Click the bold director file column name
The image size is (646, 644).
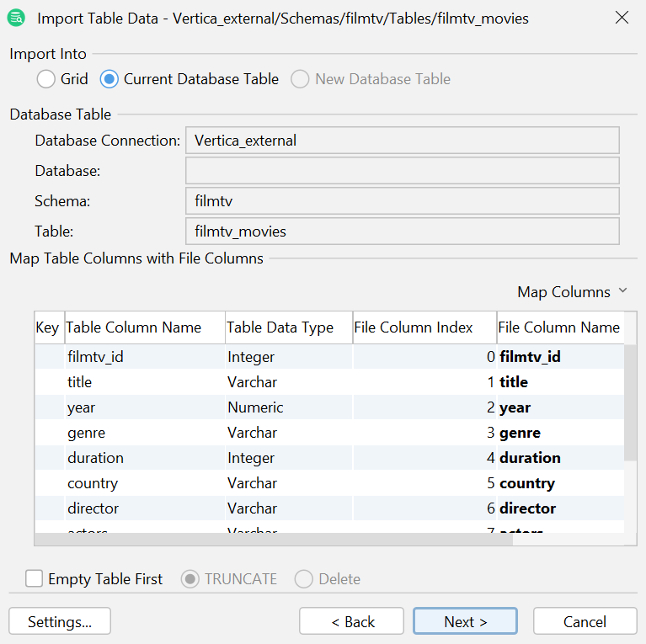pyautogui.click(x=527, y=508)
